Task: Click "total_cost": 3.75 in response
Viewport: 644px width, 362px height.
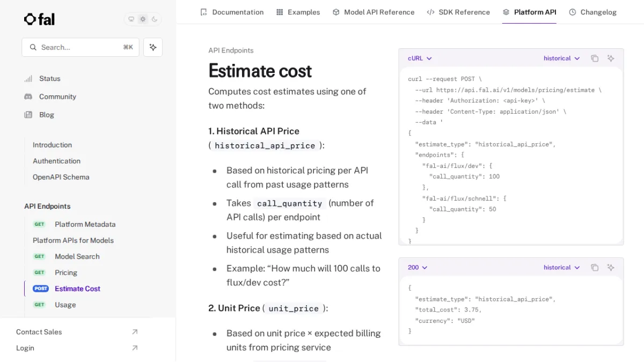Action: [x=448, y=310]
